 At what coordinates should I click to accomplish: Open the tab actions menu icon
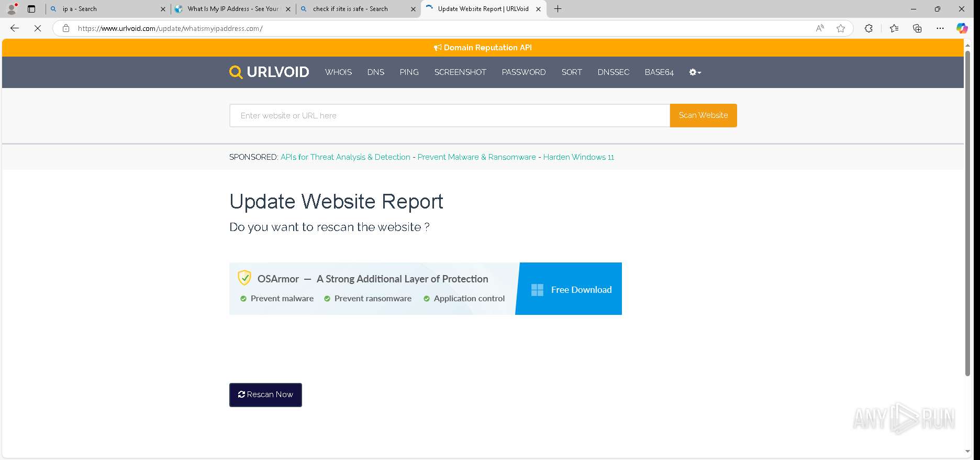click(x=31, y=9)
